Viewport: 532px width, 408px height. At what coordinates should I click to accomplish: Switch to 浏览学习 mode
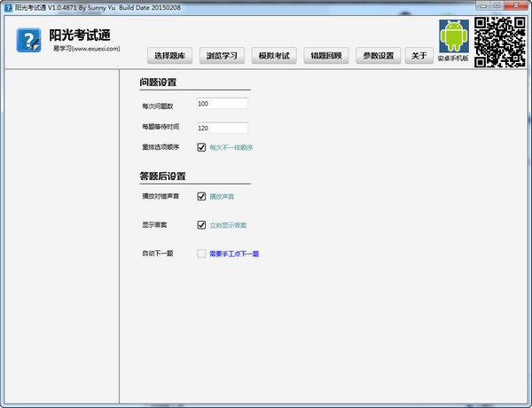(x=223, y=55)
